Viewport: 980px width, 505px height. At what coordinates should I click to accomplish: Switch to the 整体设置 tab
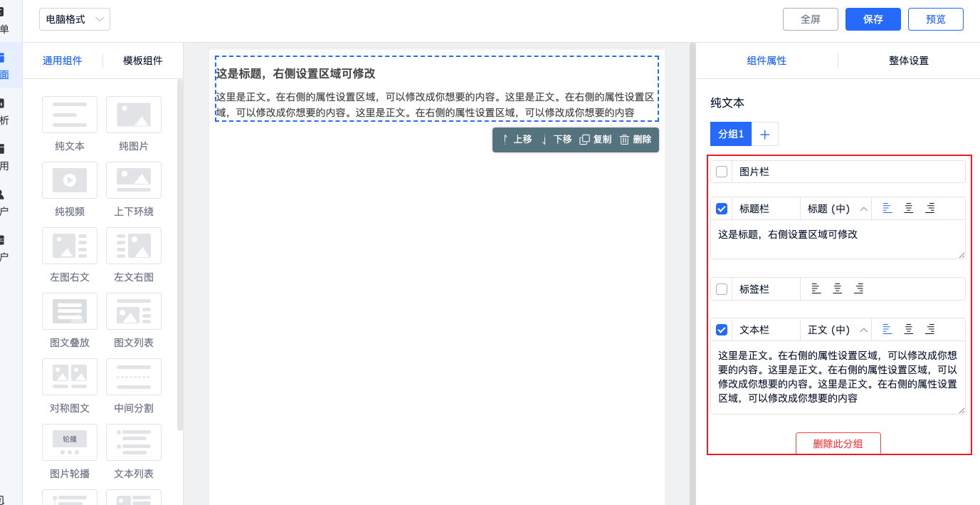coord(909,61)
